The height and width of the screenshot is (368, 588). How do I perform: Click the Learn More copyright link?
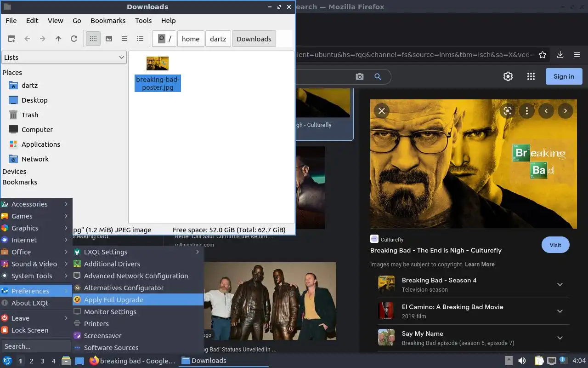tap(480, 264)
